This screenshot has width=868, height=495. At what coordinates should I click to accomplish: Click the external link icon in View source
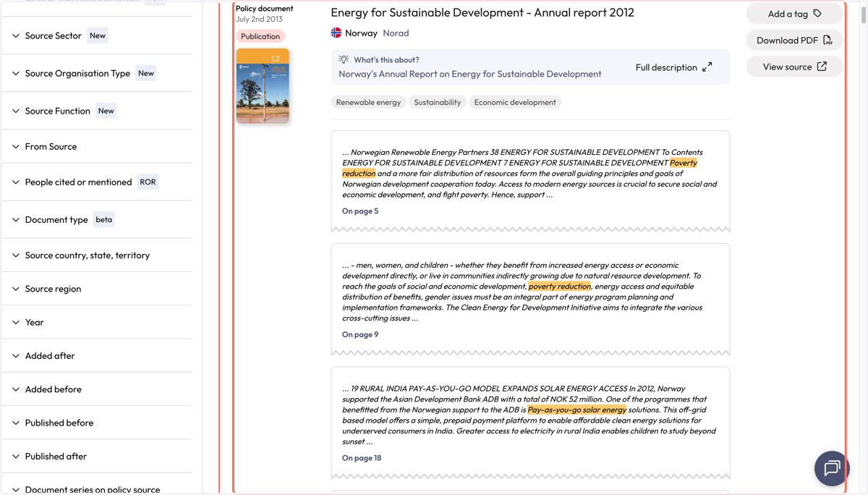822,67
